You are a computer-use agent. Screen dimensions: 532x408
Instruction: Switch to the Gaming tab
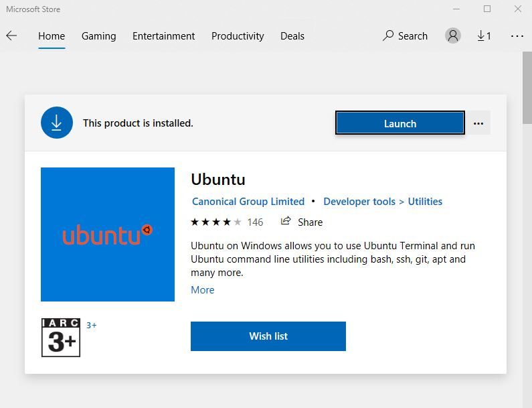(98, 36)
